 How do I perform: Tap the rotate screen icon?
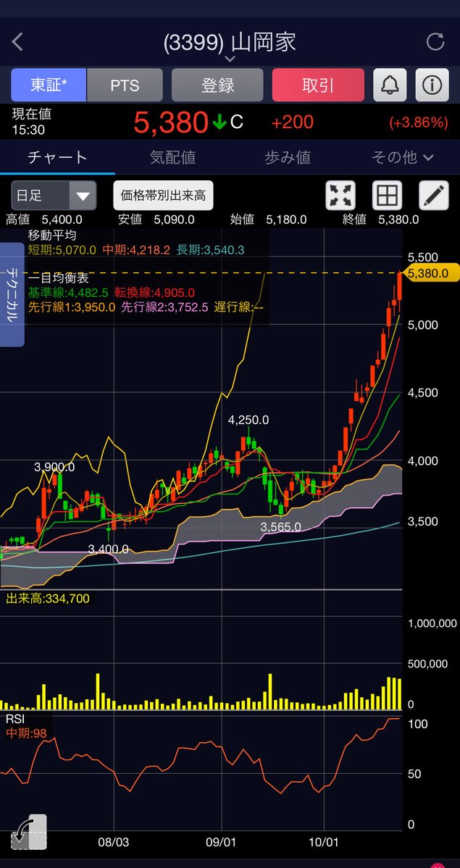coord(29,832)
